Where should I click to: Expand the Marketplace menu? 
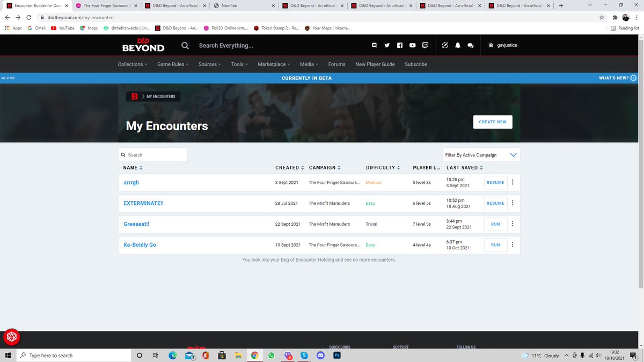coord(274,64)
